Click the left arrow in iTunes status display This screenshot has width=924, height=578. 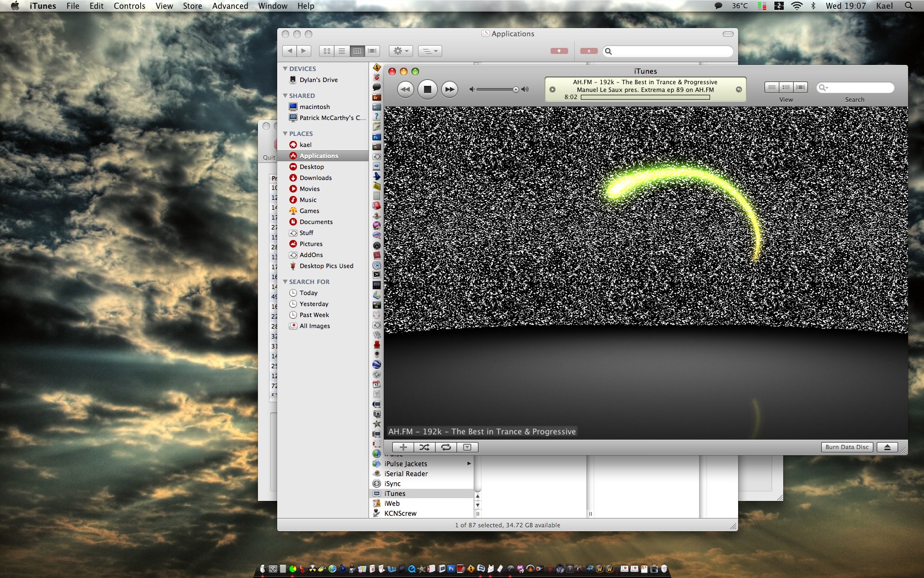[553, 90]
